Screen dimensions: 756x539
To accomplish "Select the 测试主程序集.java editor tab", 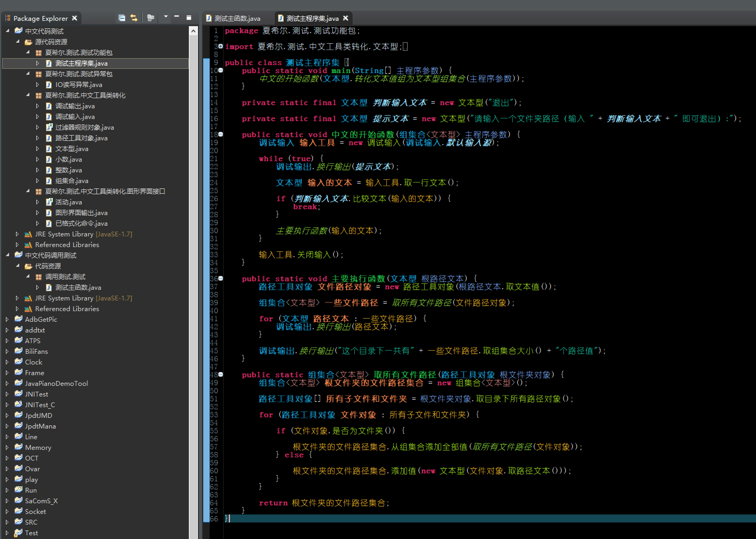I will 313,18.
